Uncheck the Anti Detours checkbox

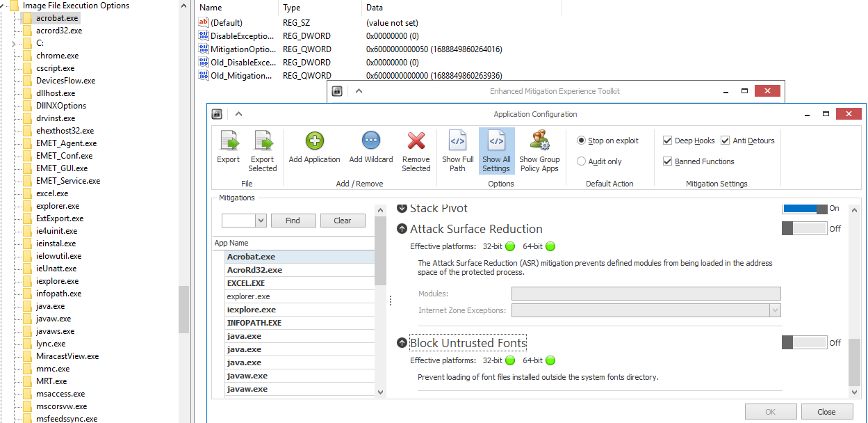coord(726,141)
